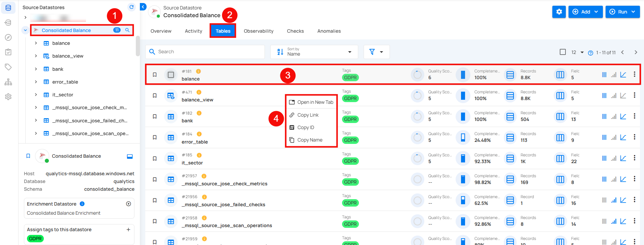Select Copy Link from context menu
This screenshot has height=245, width=644.
[x=308, y=115]
